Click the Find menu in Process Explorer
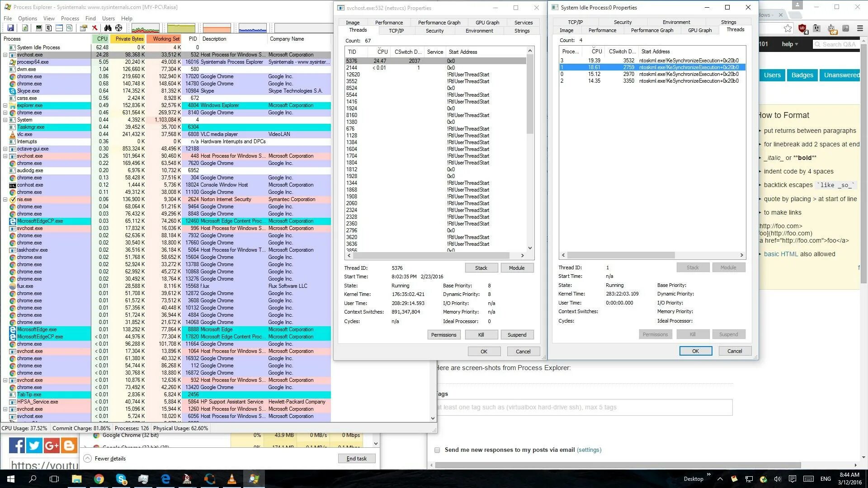The image size is (868, 488). 90,18
